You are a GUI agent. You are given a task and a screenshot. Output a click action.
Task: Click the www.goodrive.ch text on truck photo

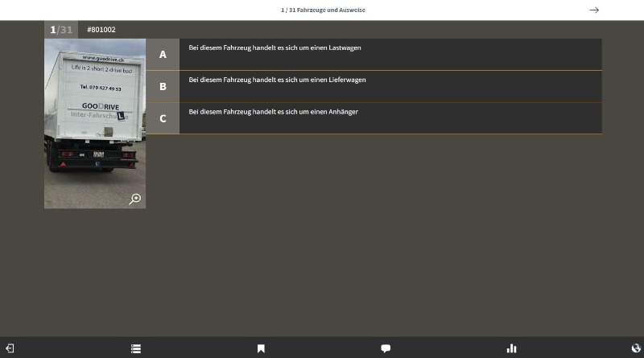pyautogui.click(x=101, y=58)
